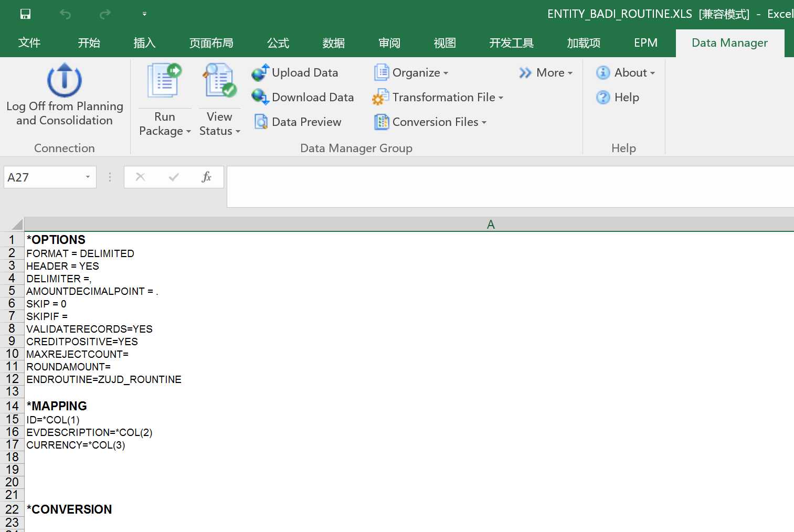Expand the Run Package dropdown arrow
Screen dimensions: 794x532
188,131
